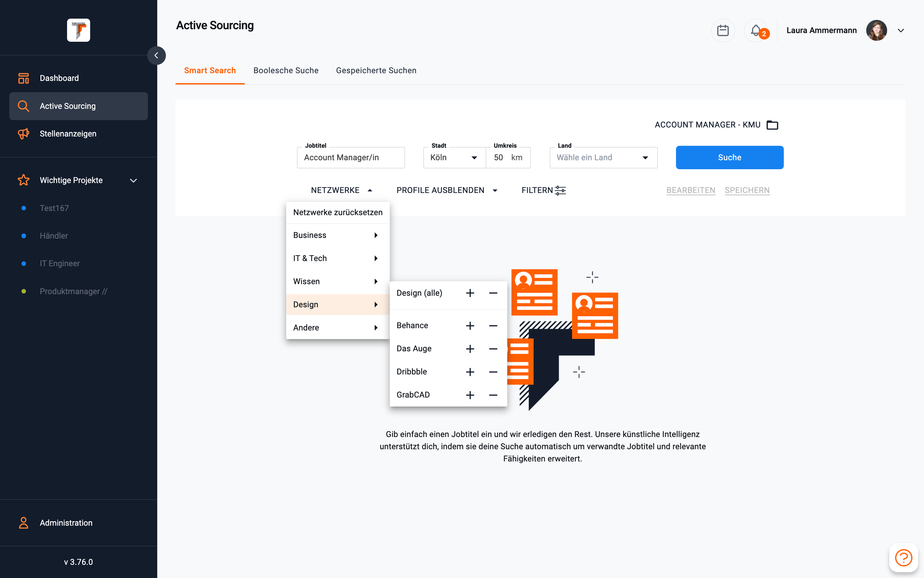Click the Active Sourcing page title
Image resolution: width=924 pixels, height=578 pixels.
click(x=215, y=25)
